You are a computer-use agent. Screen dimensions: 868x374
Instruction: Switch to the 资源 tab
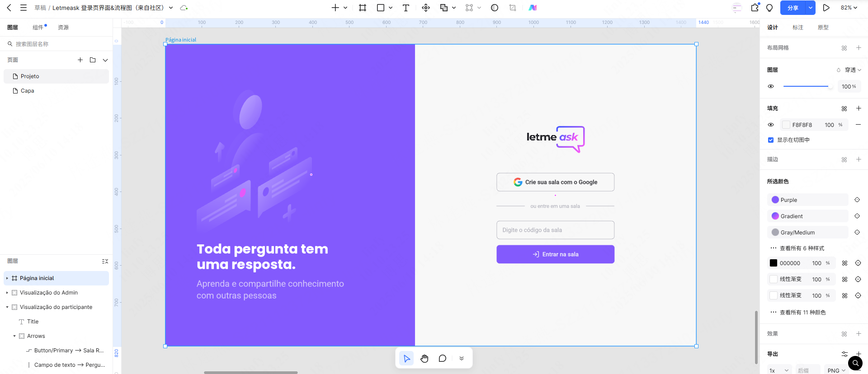click(63, 27)
